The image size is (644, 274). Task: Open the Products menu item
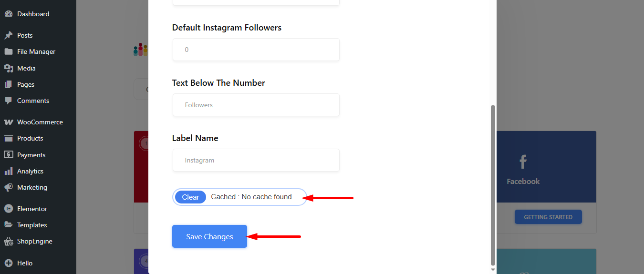[30, 138]
